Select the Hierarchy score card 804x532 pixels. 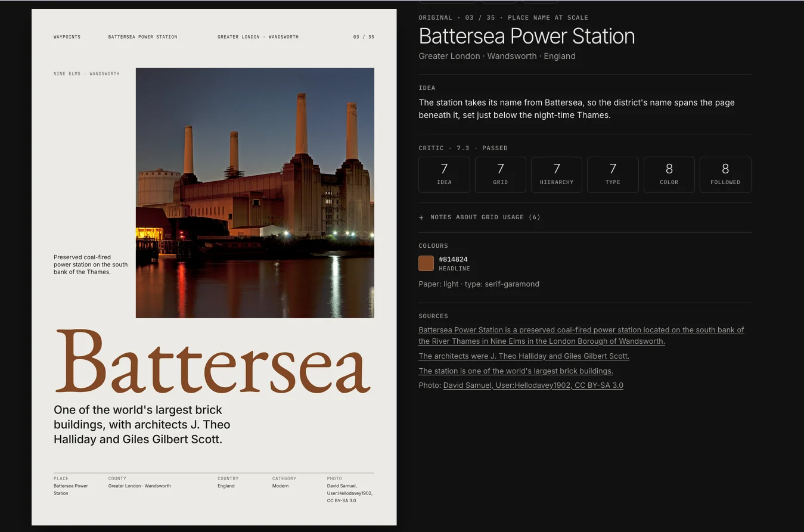[x=557, y=175]
